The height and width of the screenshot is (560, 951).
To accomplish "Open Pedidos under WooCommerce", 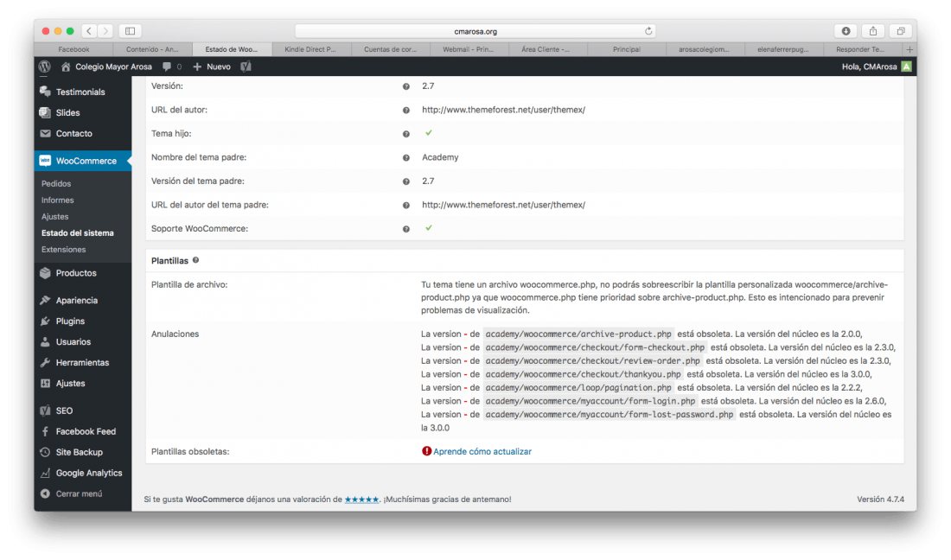I will click(x=56, y=183).
